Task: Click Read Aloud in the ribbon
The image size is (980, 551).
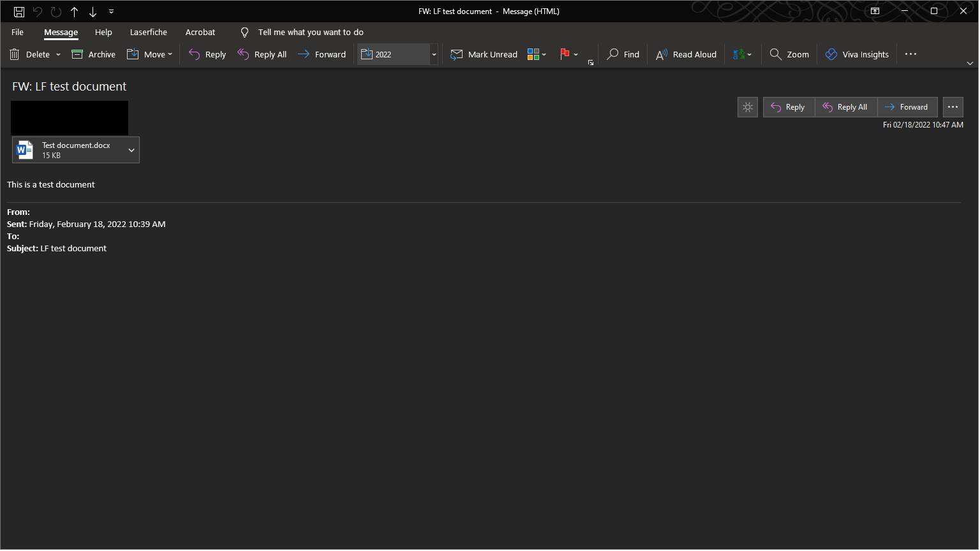Action: point(687,55)
